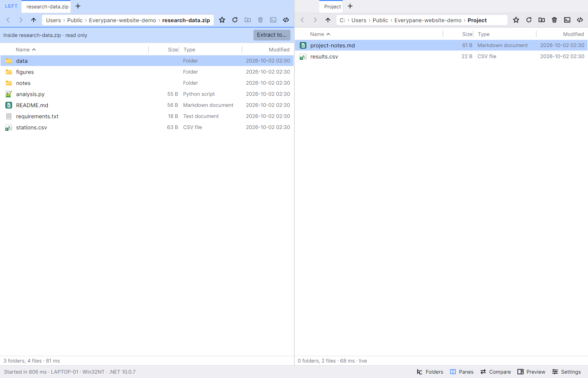Click the Extract to... button
Image resolution: width=588 pixels, height=378 pixels.
tap(272, 35)
